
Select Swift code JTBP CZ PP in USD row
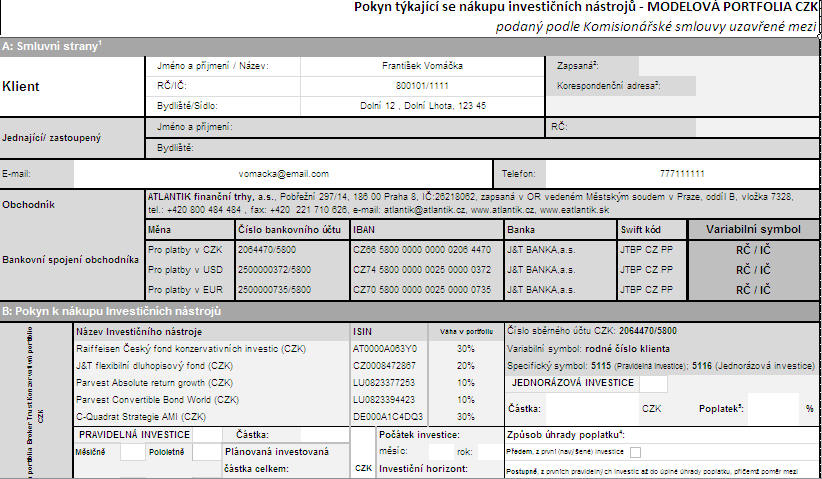click(652, 270)
